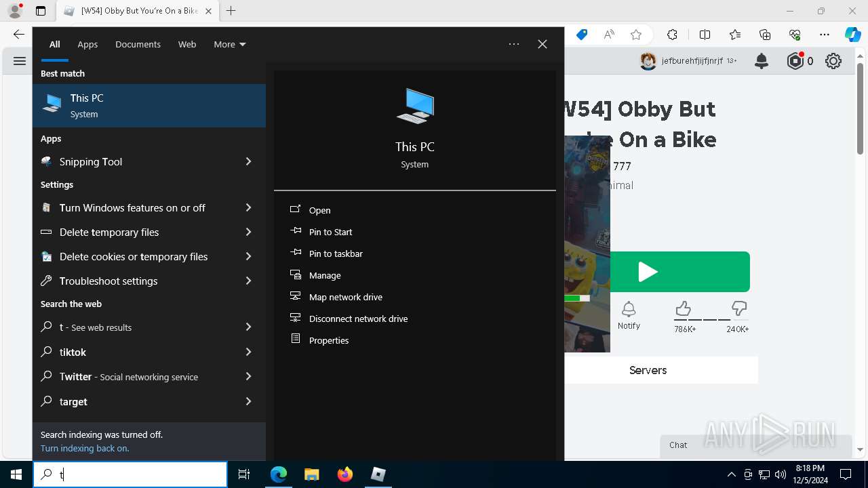Add this page to favorites star

(x=635, y=35)
